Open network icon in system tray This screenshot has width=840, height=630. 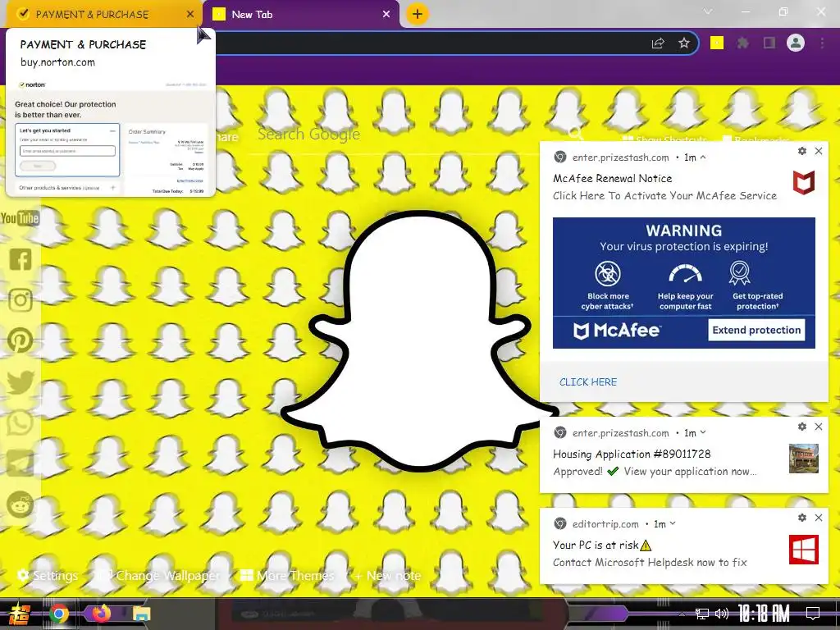click(702, 614)
